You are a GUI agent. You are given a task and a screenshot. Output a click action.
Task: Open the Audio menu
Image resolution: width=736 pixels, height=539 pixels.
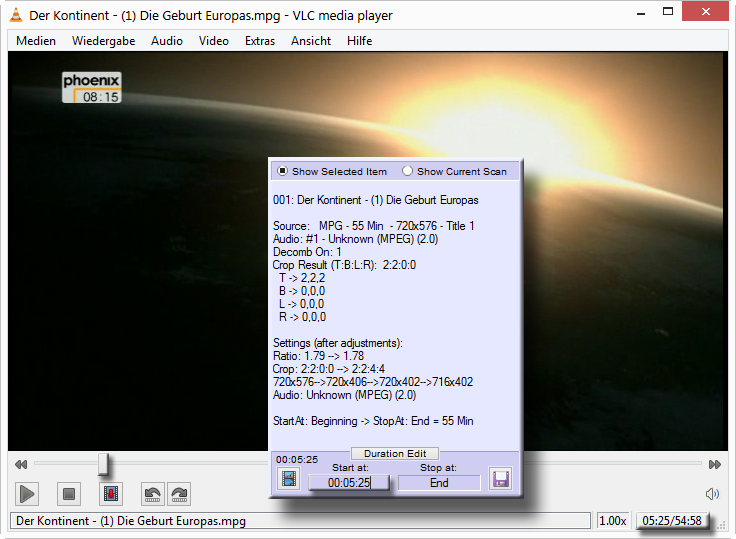pyautogui.click(x=167, y=41)
